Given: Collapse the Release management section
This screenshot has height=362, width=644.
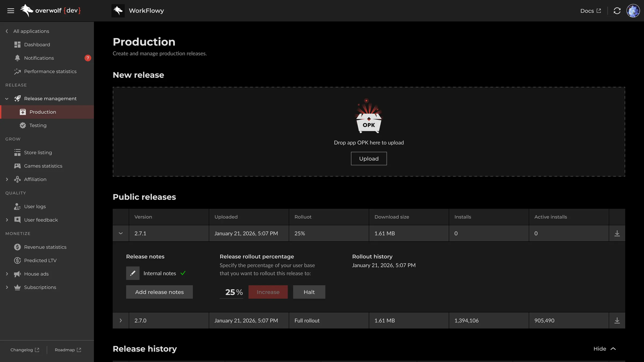Looking at the screenshot, I should pos(7,99).
